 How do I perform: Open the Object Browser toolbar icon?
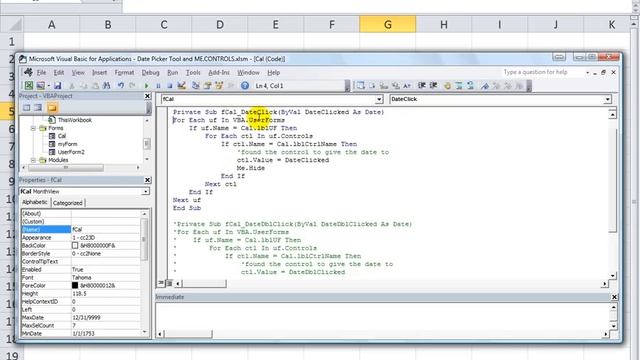pyautogui.click(x=219, y=85)
